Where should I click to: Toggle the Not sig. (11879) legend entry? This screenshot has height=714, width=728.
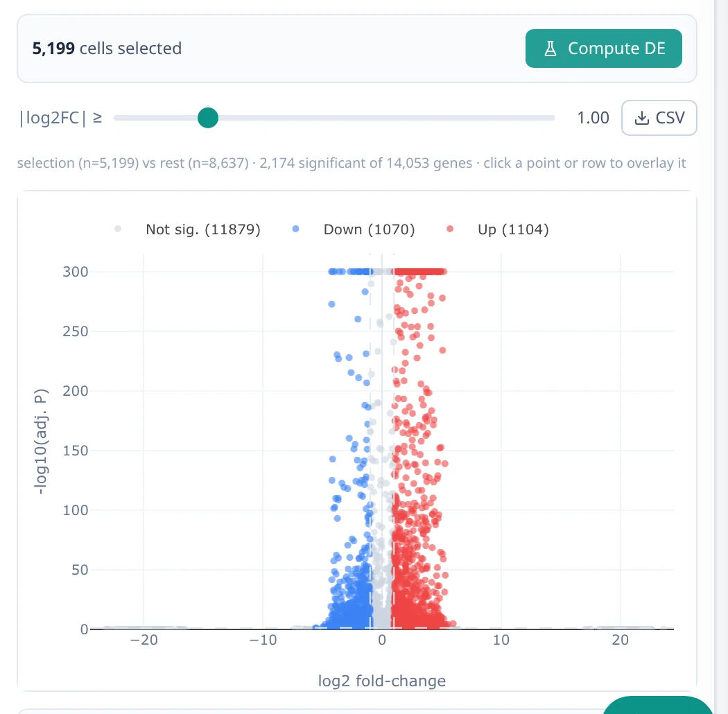click(x=188, y=229)
